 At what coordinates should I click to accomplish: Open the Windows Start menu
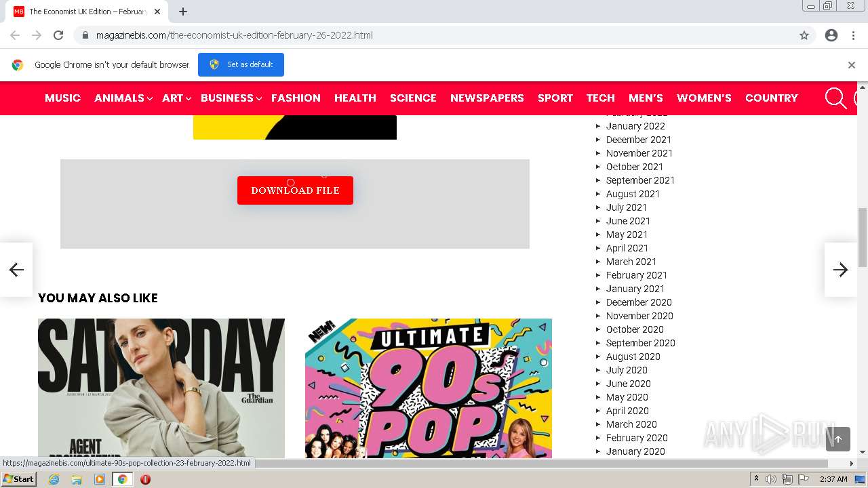(x=19, y=479)
